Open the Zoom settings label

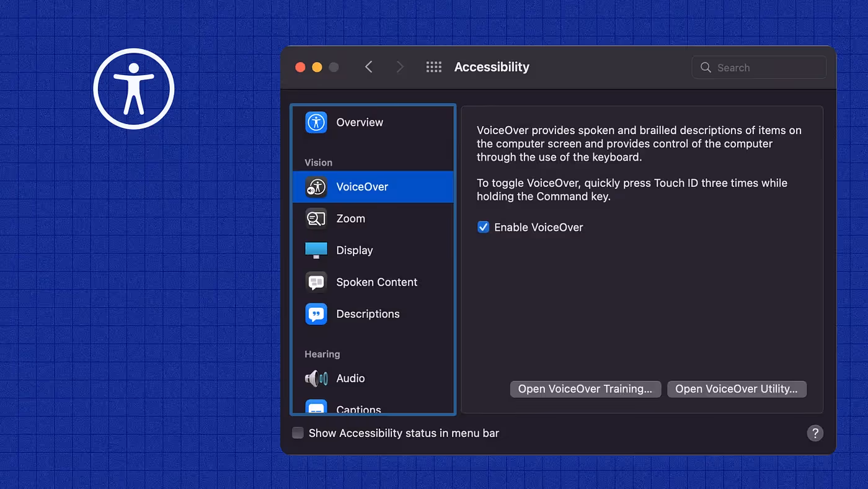click(350, 218)
